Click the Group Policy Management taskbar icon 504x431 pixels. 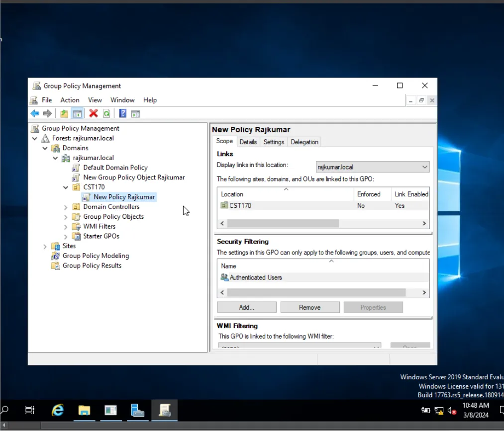(165, 410)
